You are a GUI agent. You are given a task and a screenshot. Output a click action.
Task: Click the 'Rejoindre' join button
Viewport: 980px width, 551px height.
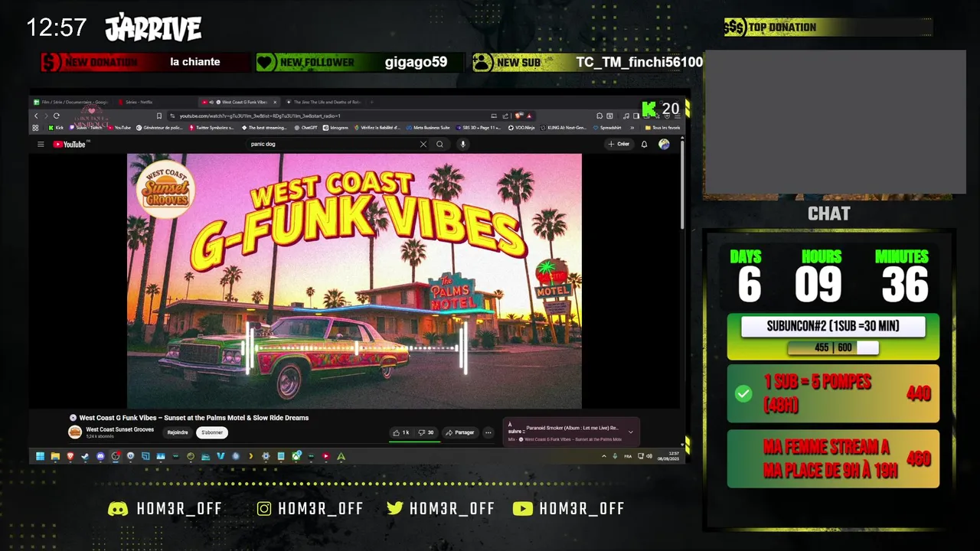click(x=178, y=432)
